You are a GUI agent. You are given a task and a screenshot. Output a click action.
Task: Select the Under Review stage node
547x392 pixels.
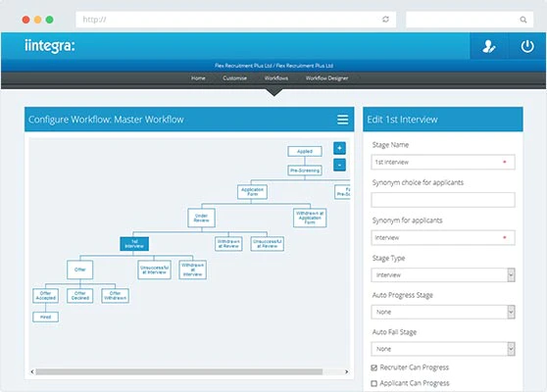pyautogui.click(x=201, y=218)
